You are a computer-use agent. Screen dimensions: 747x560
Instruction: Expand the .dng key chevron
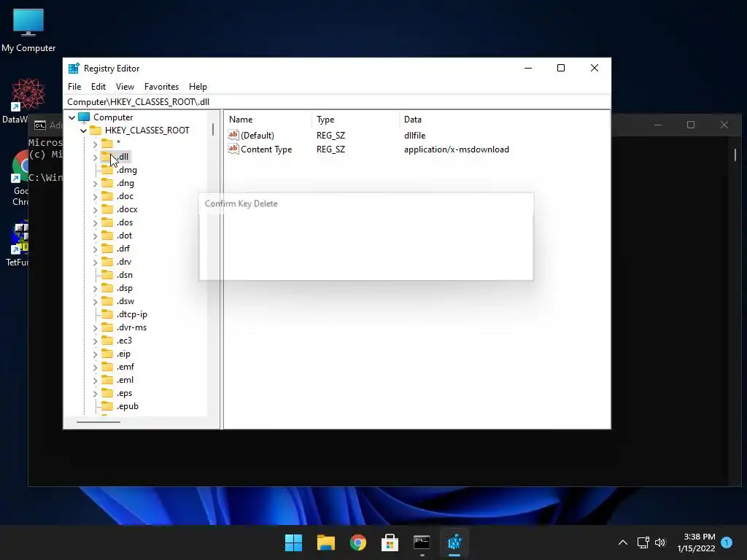[95, 183]
